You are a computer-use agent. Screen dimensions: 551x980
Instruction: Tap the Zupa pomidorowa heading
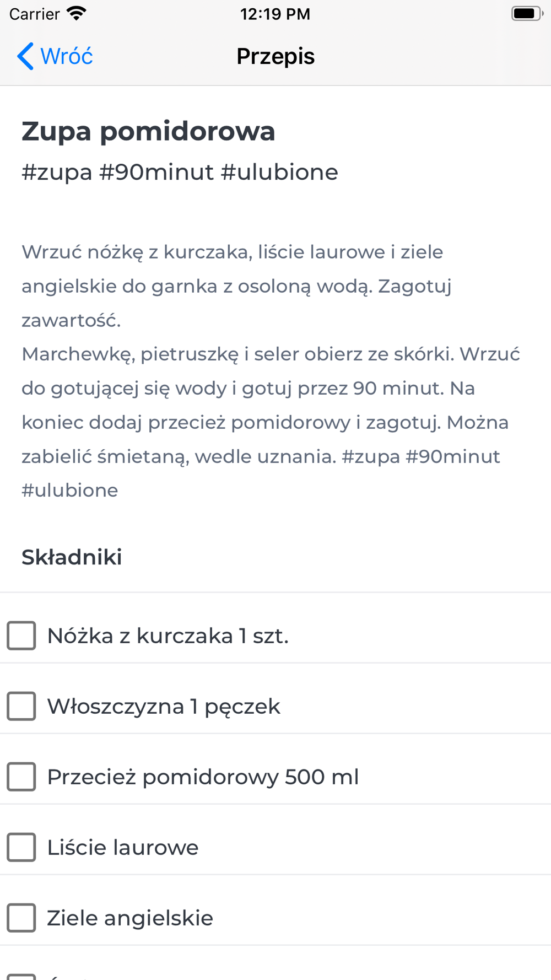click(x=148, y=131)
